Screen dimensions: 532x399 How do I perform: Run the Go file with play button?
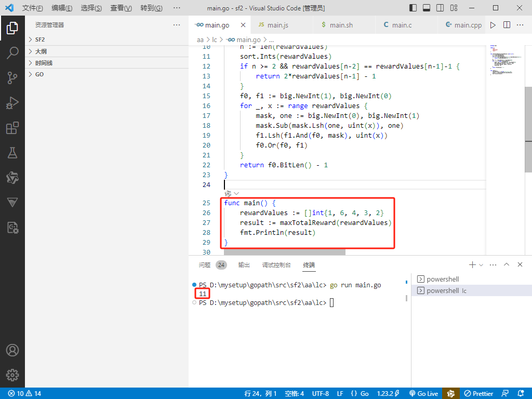pos(493,25)
